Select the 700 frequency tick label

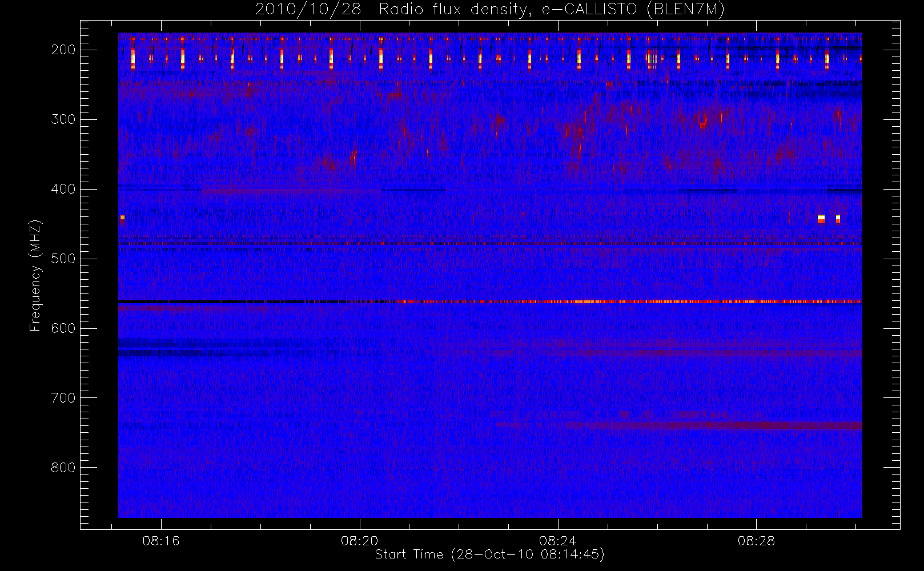(x=63, y=398)
